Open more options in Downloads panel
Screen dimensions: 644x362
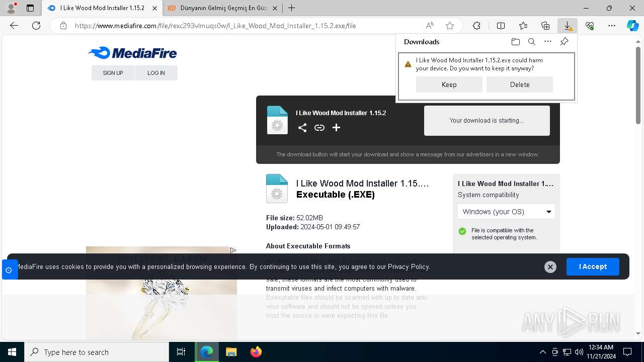548,42
